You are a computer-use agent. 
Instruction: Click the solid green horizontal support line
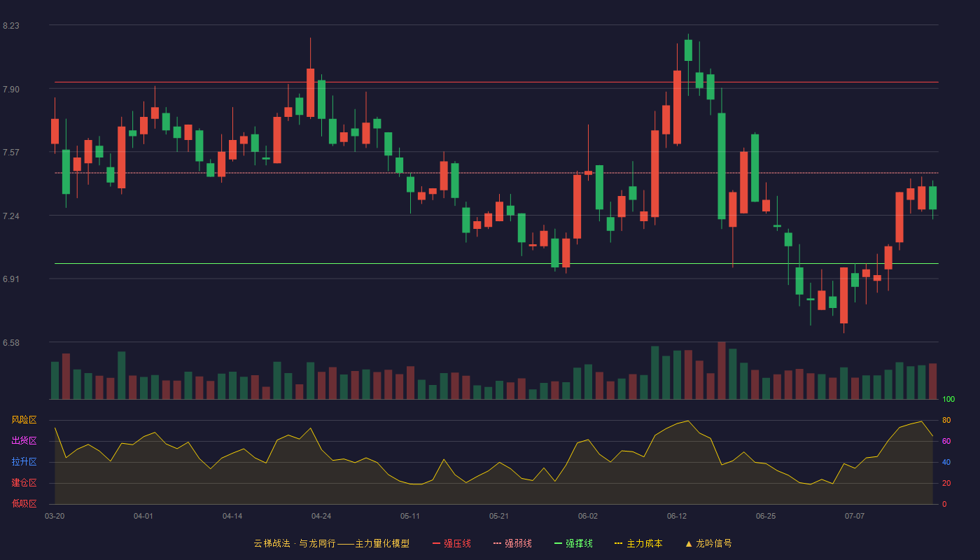496,264
